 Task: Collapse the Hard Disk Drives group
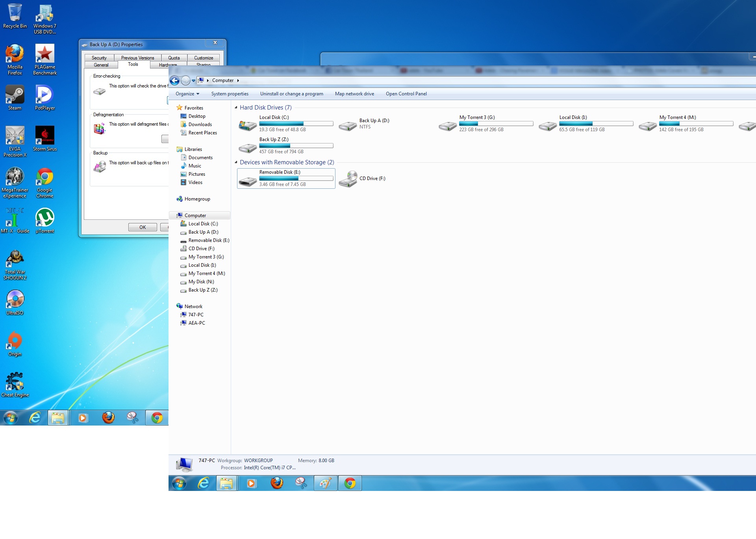point(236,108)
